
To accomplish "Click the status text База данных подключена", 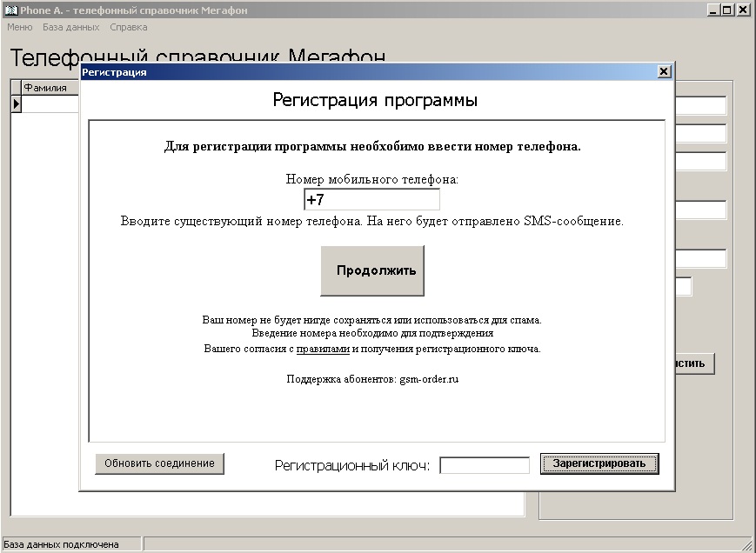I will tap(61, 544).
